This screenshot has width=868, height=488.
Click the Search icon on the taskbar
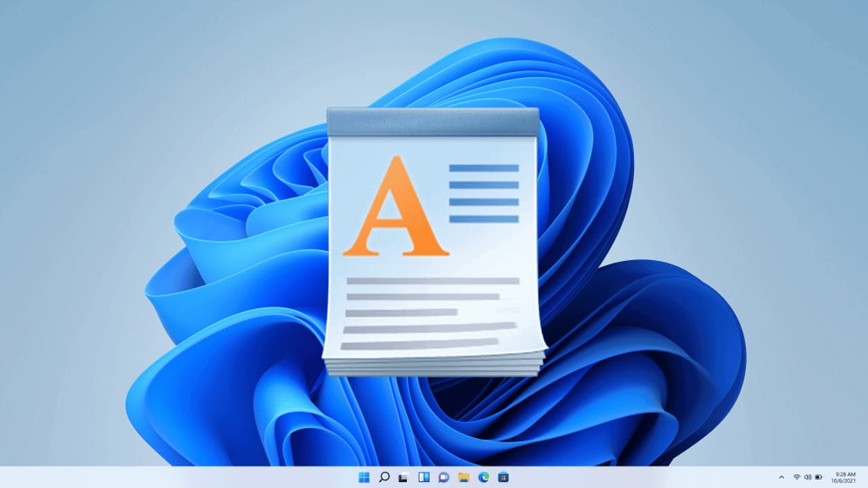pyautogui.click(x=384, y=478)
